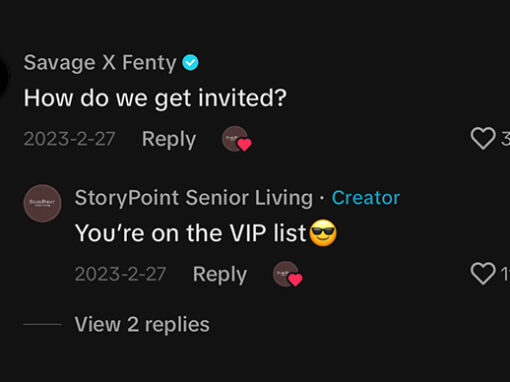
Task: Open Savage X Fenty's partially visible avatar
Action: [x=4, y=77]
